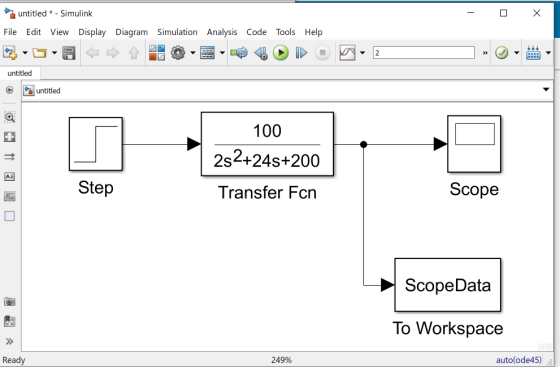
Task: Expand the Build Model dropdown arrow
Action: (x=548, y=53)
